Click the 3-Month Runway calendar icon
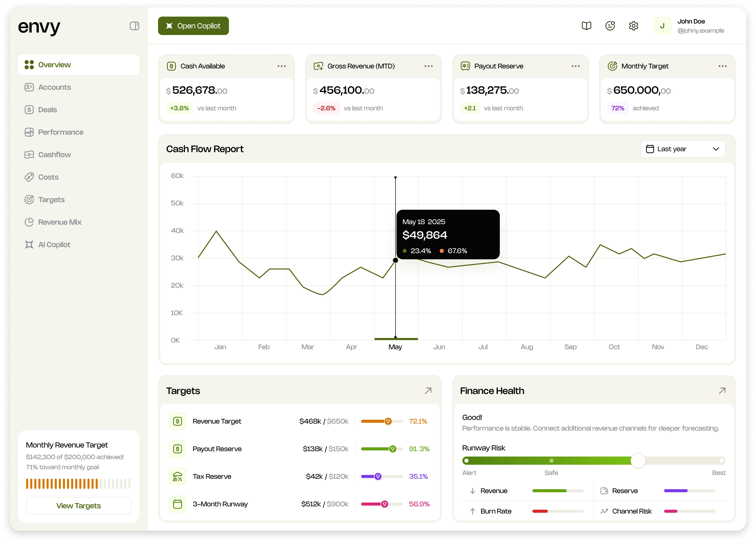 (177, 504)
